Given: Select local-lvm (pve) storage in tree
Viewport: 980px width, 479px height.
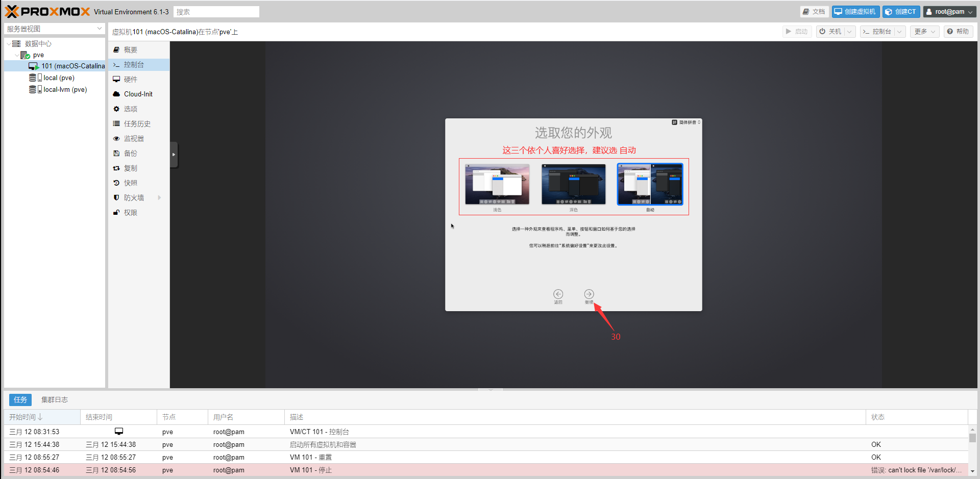Looking at the screenshot, I should click(65, 90).
